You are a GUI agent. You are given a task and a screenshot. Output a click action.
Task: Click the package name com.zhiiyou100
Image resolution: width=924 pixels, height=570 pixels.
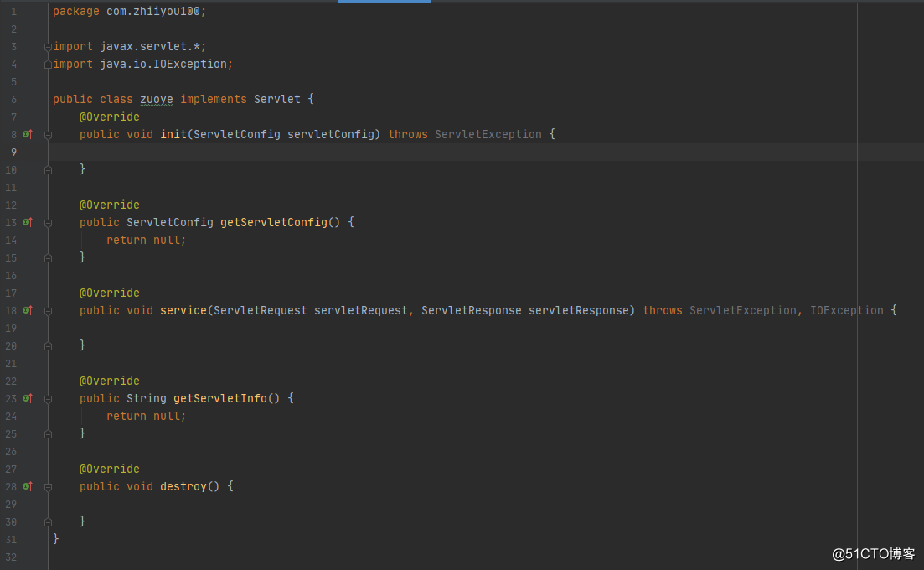point(156,11)
